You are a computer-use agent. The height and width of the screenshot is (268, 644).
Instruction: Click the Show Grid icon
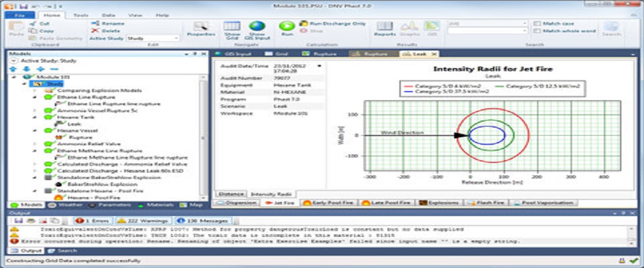tap(231, 26)
